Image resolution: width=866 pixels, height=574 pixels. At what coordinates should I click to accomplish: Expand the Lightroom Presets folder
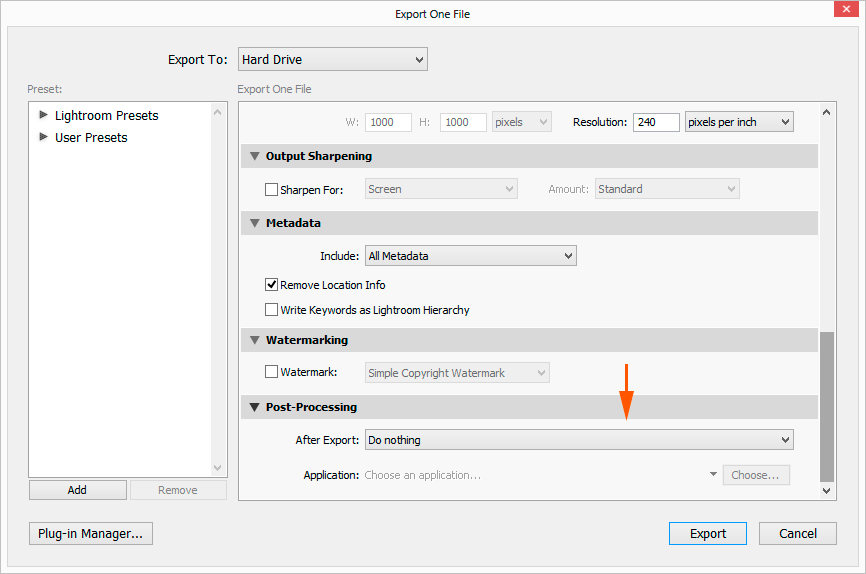pos(43,115)
